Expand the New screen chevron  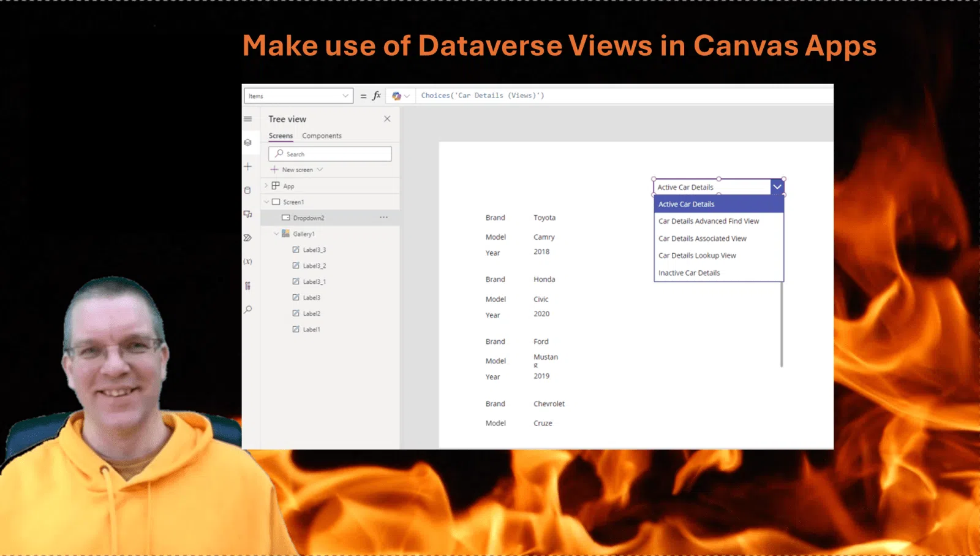320,170
